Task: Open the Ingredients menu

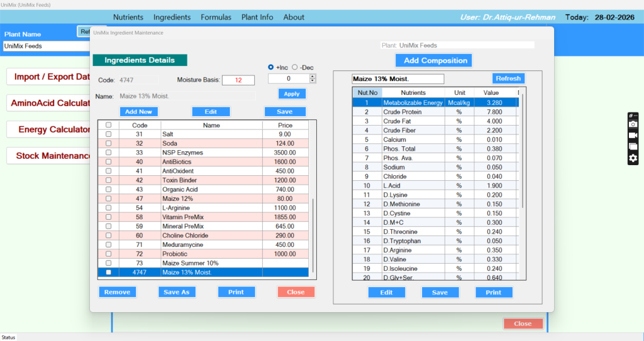Action: pos(172,17)
